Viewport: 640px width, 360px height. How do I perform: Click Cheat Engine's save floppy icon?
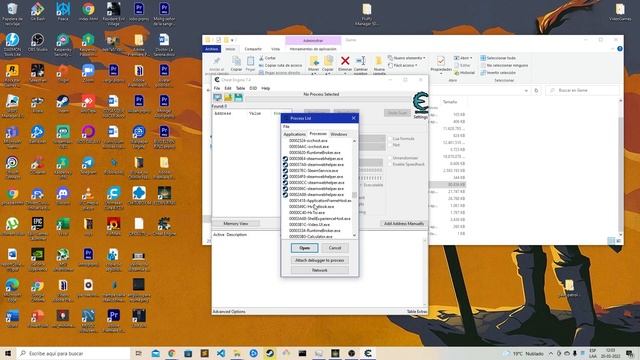coord(238,98)
